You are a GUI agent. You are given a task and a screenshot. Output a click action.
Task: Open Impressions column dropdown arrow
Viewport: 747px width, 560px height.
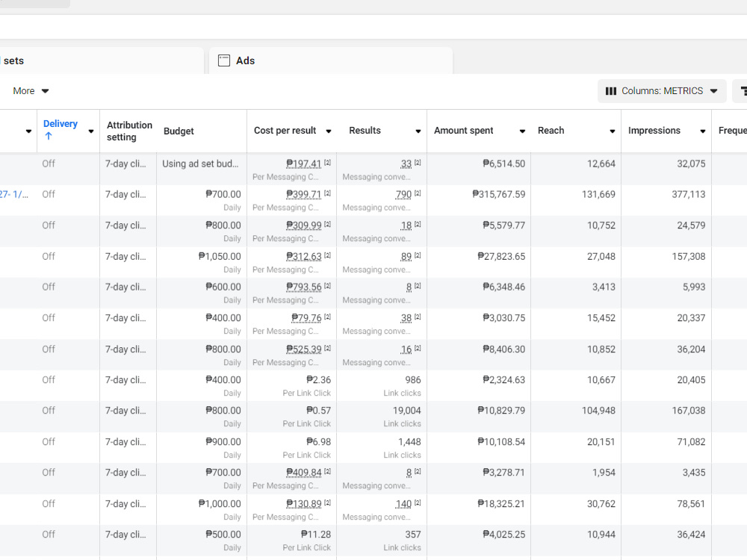[x=703, y=131]
